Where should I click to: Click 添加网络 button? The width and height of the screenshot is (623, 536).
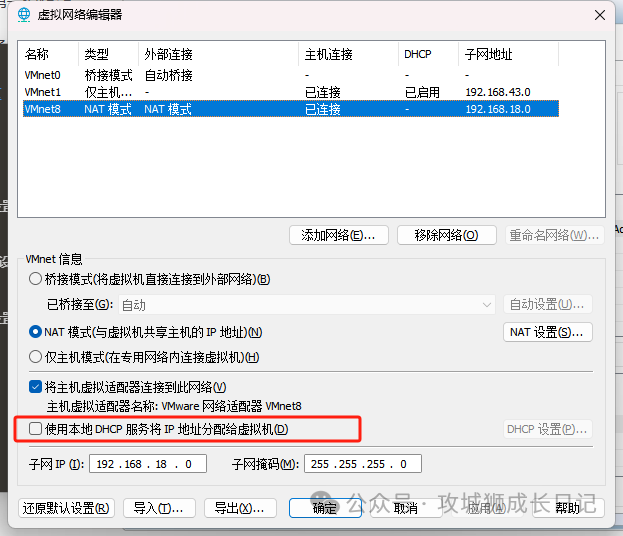(x=339, y=235)
